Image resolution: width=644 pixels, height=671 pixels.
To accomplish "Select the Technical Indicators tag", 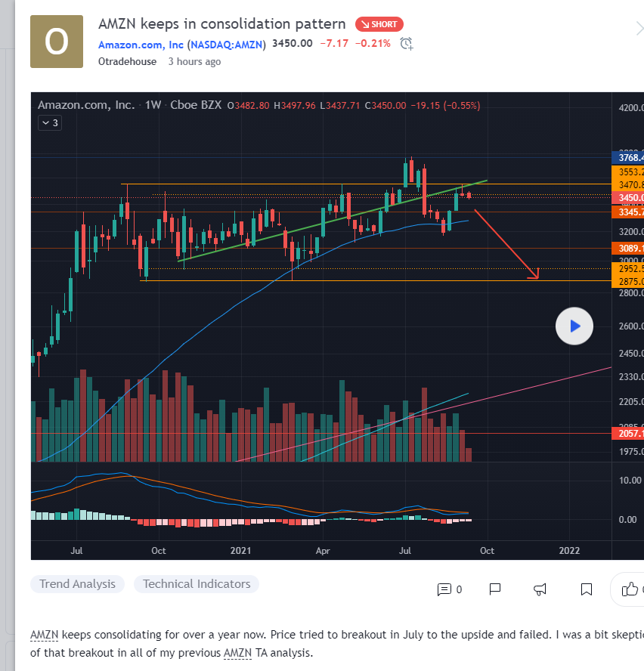I will (x=197, y=584).
